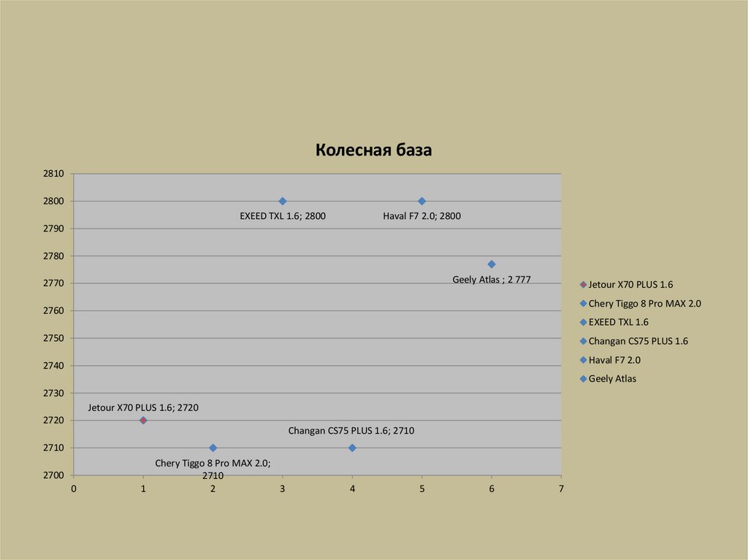Image resolution: width=748 pixels, height=560 pixels.
Task: Click data label EXEED TXL 1.6; 2800
Action: click(x=283, y=216)
